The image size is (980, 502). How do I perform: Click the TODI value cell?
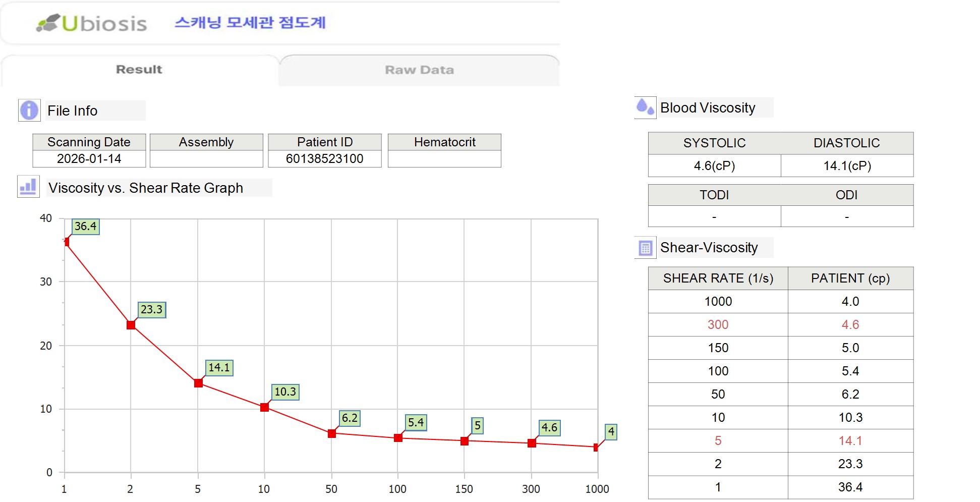715,216
